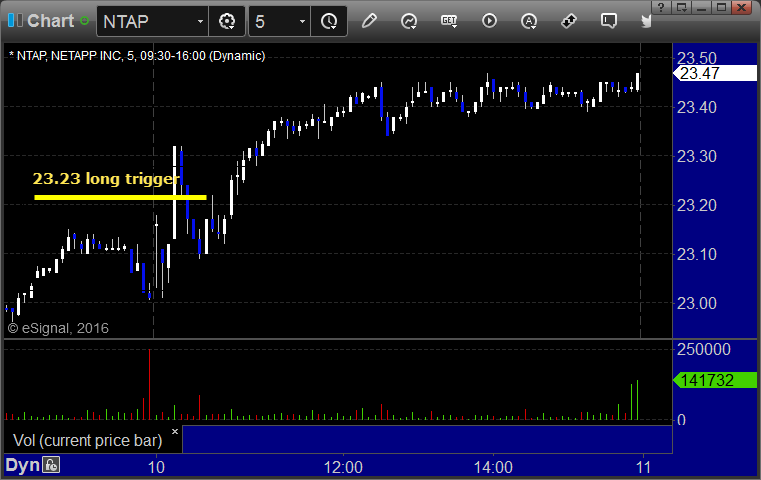Click the Twitter bird icon
Screen dimensions: 761x480
pyautogui.click(x=646, y=21)
